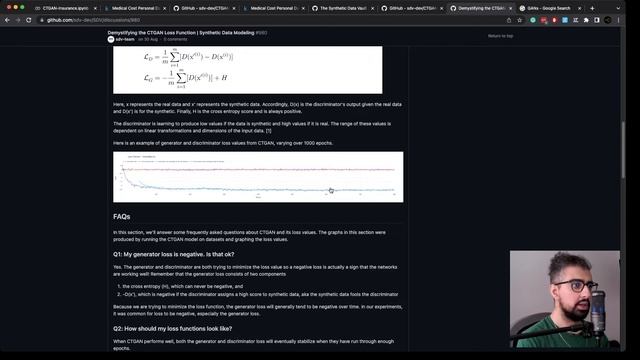Viewport: 640px width, 360px height.
Task: Close the CTGAN-insurance.ipynb tab
Action: click(x=95, y=8)
